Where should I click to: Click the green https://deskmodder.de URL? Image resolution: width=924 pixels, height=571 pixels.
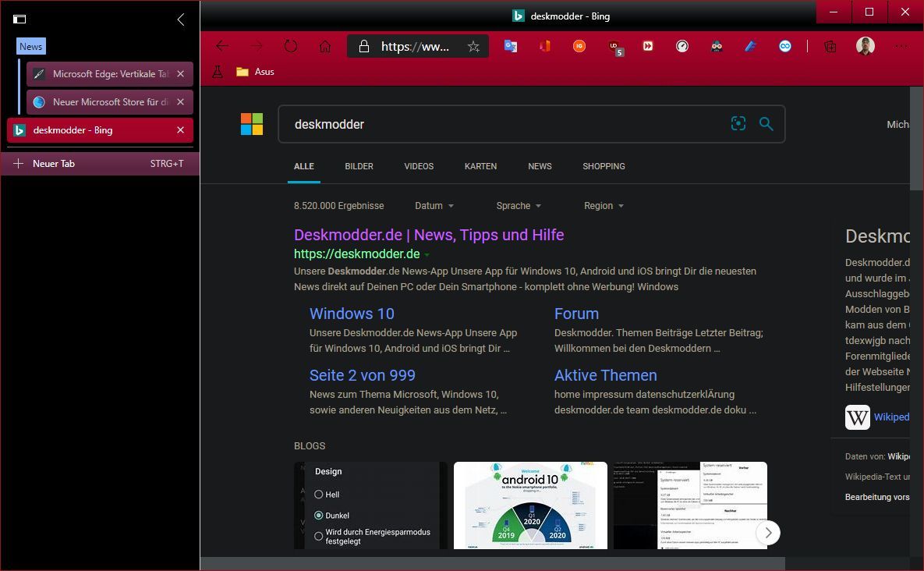tap(357, 254)
